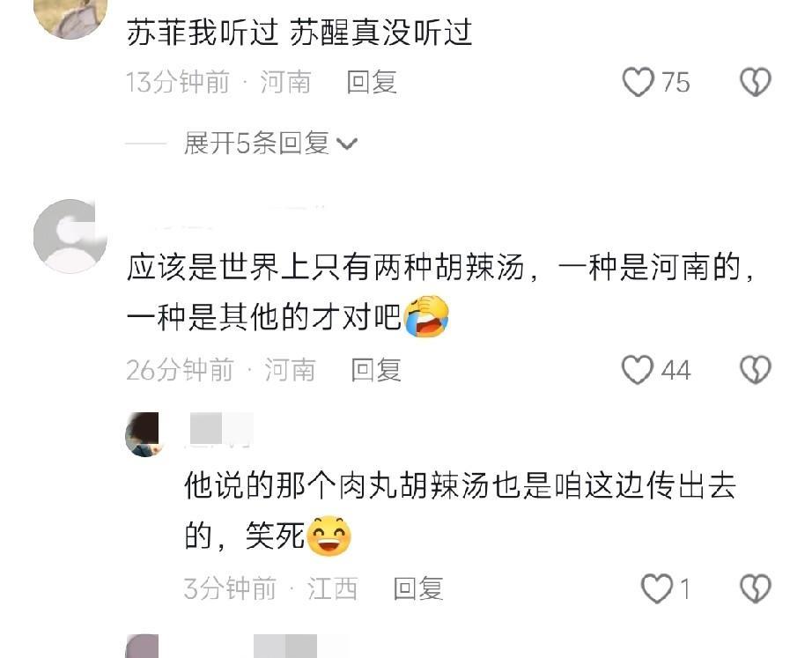Click the chevron next to 展开5条回复
Screen dimensions: 812x658
click(x=347, y=144)
